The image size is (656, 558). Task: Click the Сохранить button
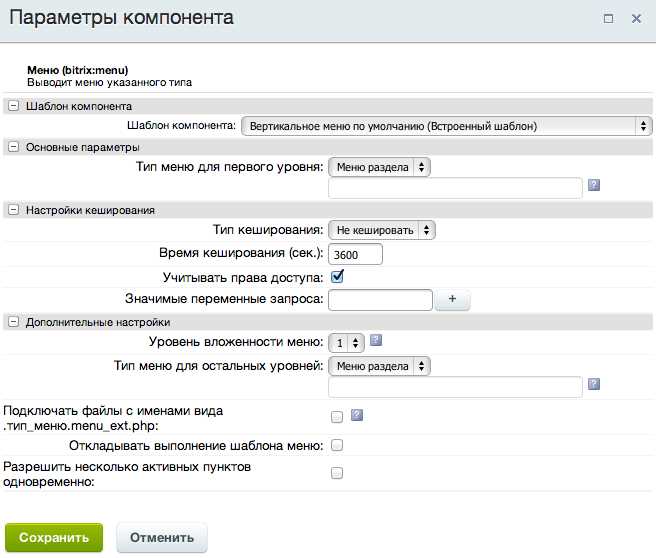[x=54, y=538]
